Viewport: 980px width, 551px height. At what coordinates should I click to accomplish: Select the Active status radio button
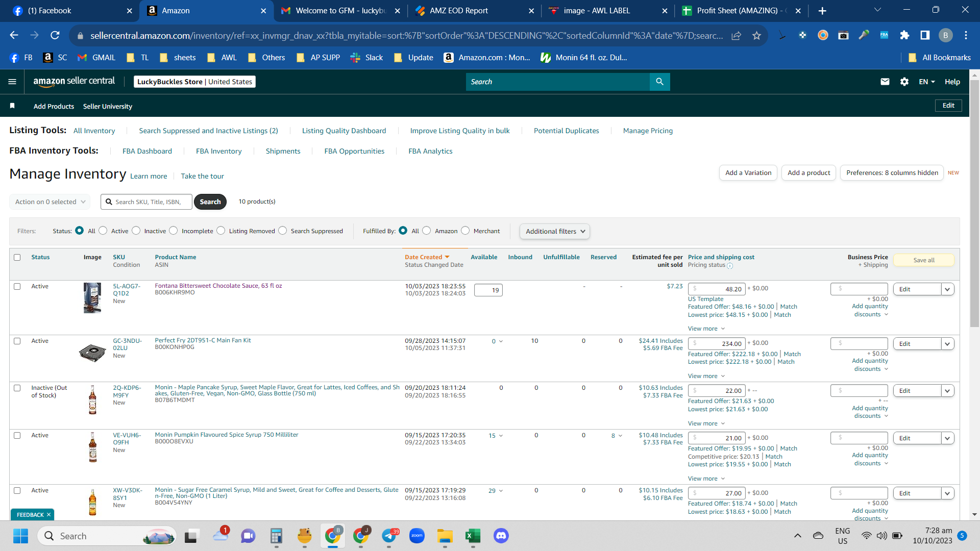(103, 231)
